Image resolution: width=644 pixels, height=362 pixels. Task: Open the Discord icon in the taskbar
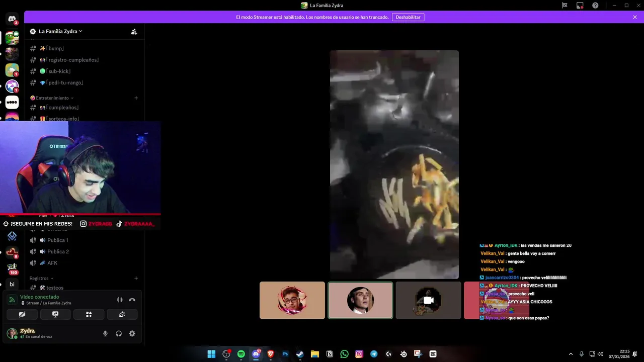256,354
